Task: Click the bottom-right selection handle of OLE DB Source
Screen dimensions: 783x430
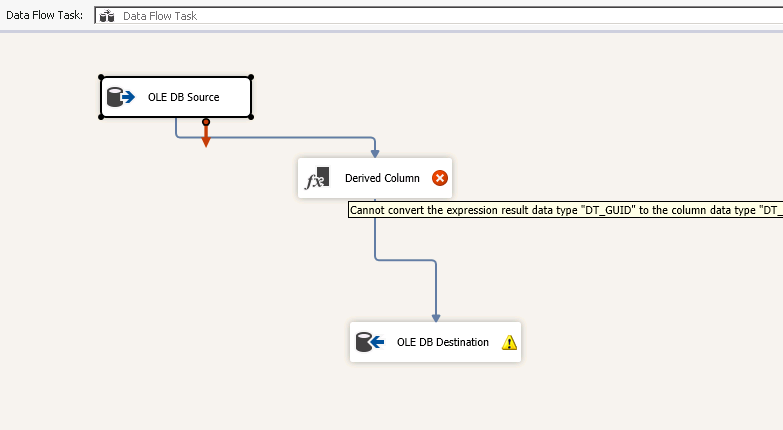Action: [x=251, y=117]
